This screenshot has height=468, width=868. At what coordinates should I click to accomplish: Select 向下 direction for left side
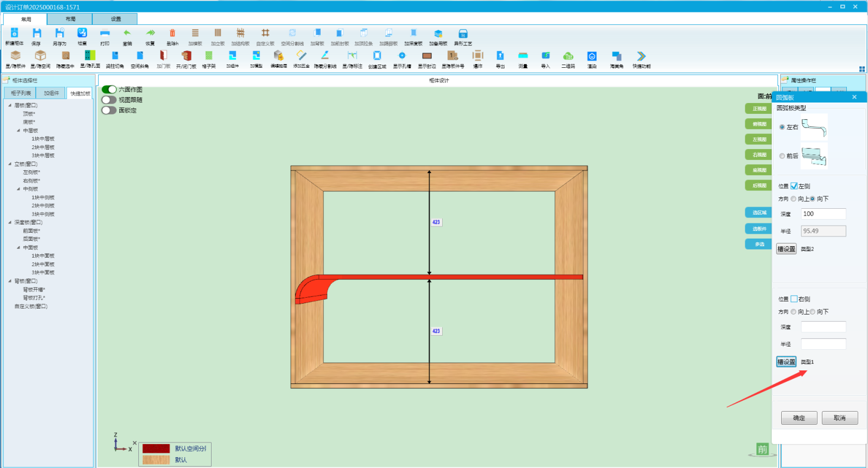point(813,199)
